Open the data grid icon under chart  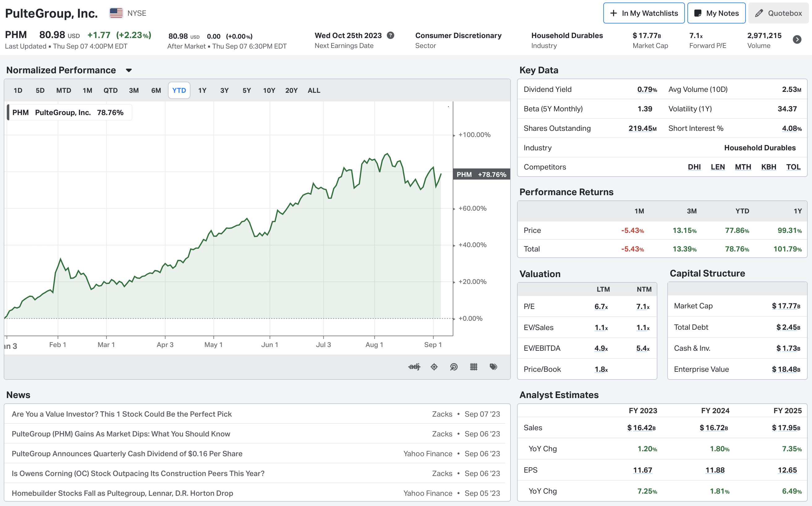click(473, 367)
